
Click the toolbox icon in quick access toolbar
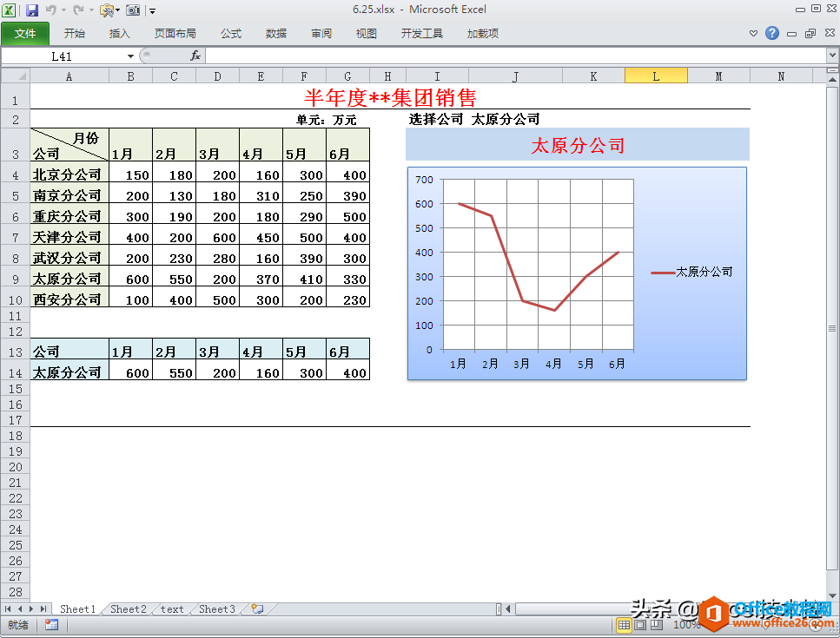[107, 10]
